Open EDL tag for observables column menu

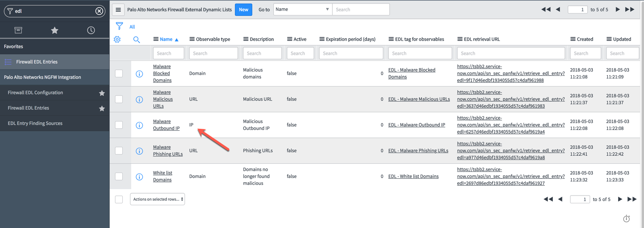pos(391,39)
